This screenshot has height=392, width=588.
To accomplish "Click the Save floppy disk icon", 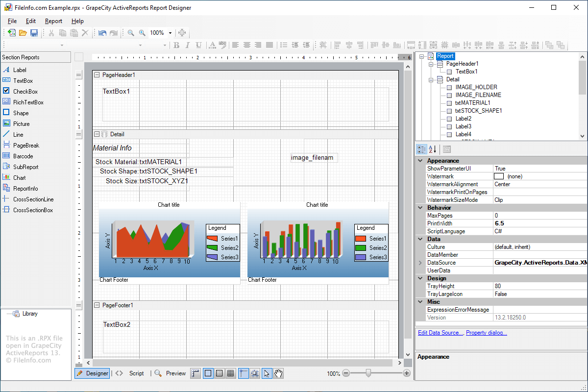I will 34,33.
